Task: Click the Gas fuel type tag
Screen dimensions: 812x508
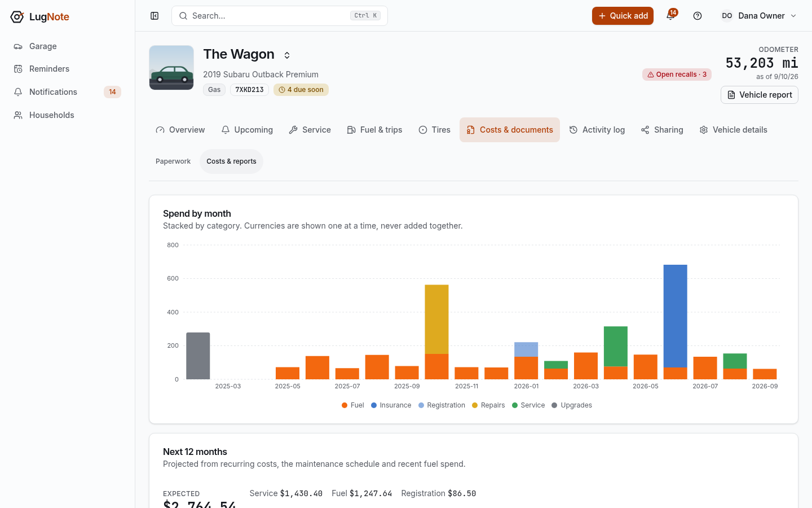Action: click(214, 90)
